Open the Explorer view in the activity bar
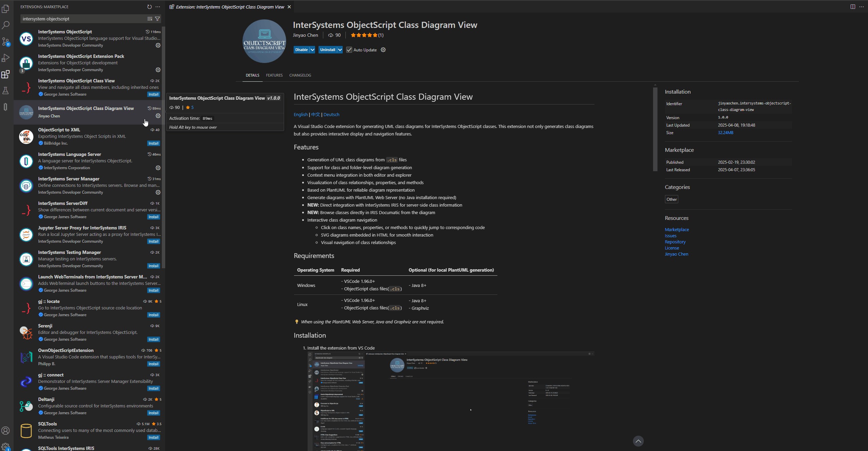The image size is (868, 451). point(6,9)
